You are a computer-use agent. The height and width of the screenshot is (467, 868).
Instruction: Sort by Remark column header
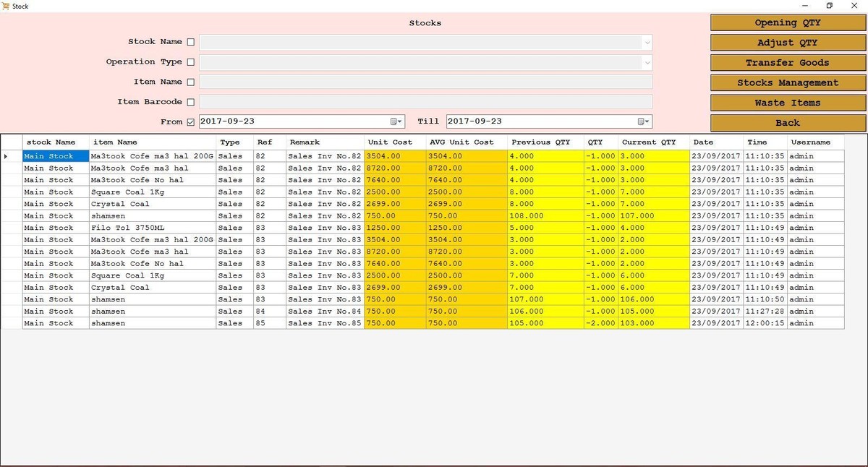325,142
